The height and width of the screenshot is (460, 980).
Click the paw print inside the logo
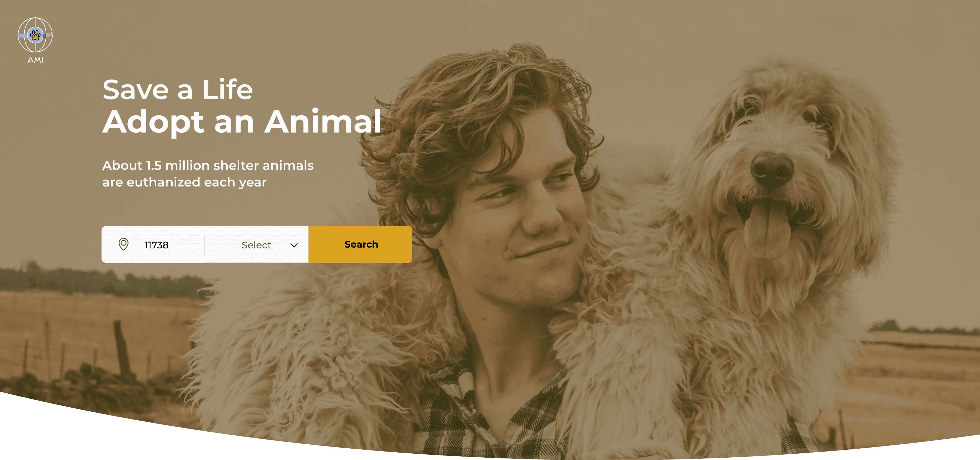[35, 35]
